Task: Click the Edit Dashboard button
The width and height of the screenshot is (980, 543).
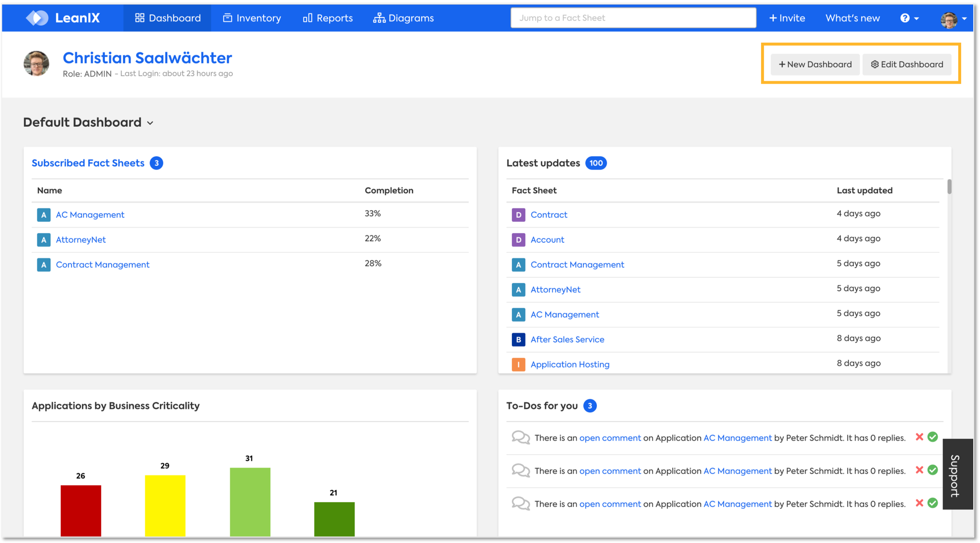Action: coord(907,64)
